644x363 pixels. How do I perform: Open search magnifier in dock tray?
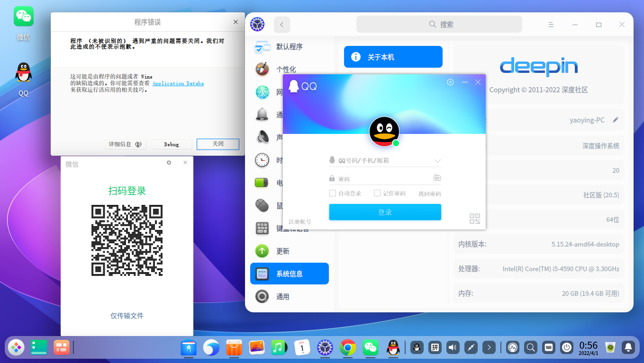(531, 348)
